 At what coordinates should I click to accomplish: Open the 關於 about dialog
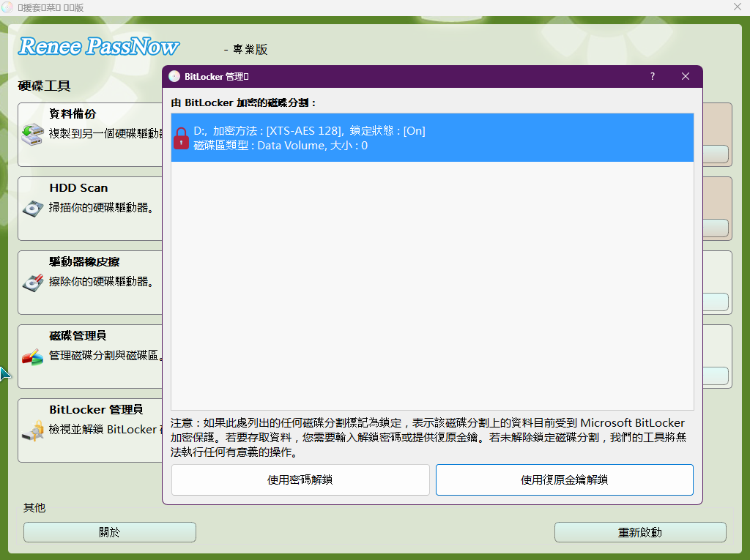coord(108,532)
